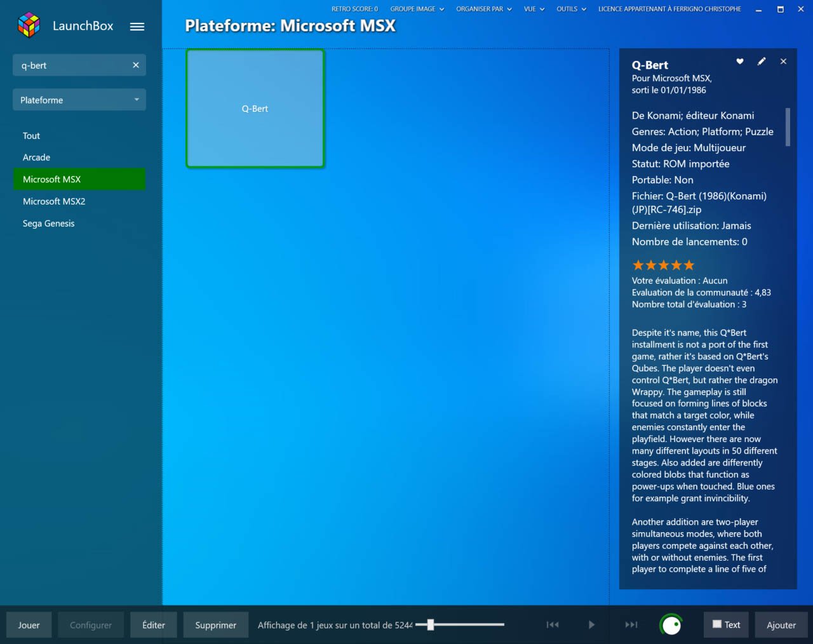Open the Plateforme filter dropdown
Viewport: 813px width, 644px height.
click(x=79, y=100)
